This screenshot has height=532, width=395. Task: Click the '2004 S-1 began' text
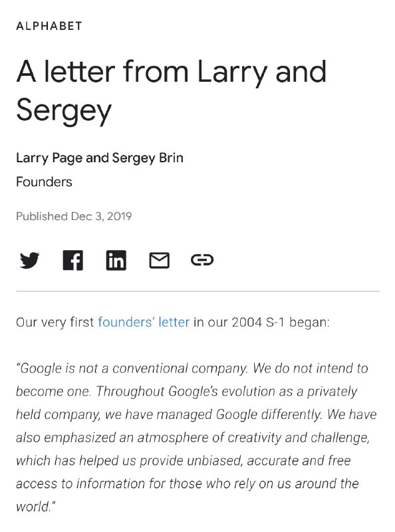(x=281, y=322)
